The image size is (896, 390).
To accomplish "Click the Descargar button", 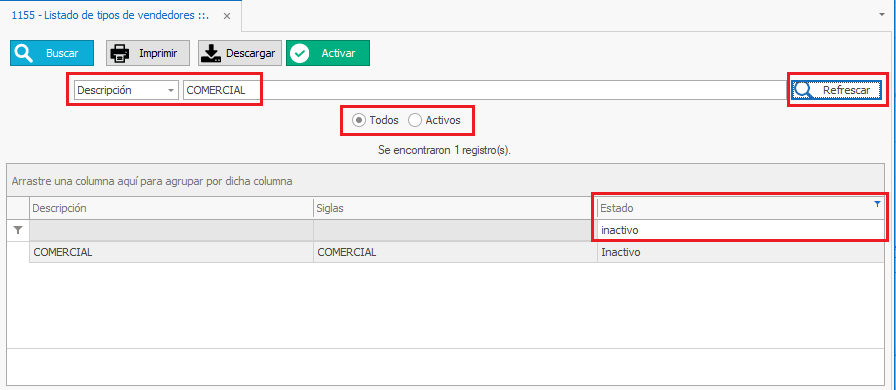I will (x=240, y=53).
